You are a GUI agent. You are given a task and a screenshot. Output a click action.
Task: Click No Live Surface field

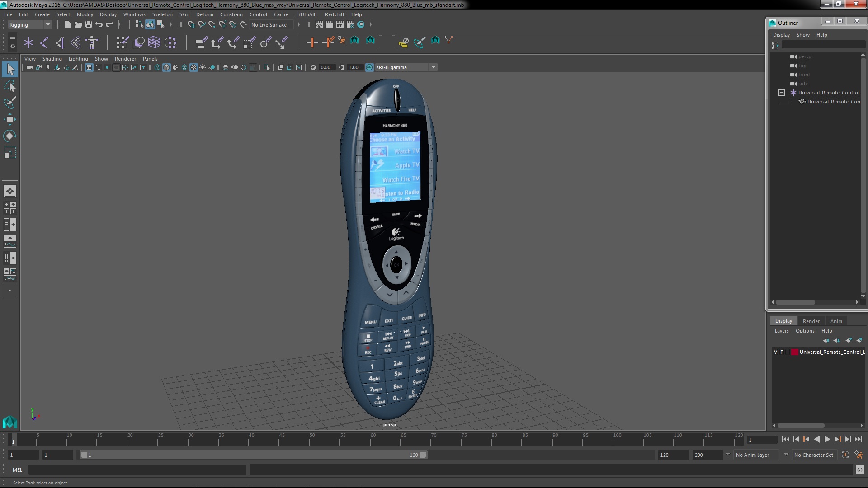pos(272,25)
